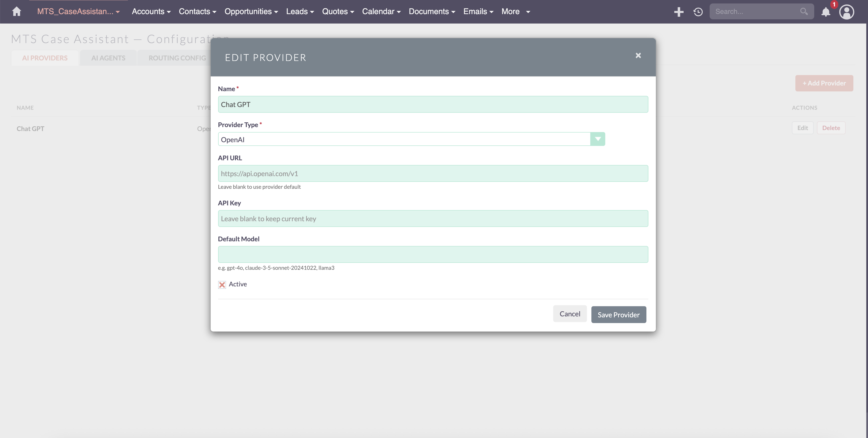The height and width of the screenshot is (438, 868).
Task: Open recently viewed history icon
Action: (x=698, y=11)
